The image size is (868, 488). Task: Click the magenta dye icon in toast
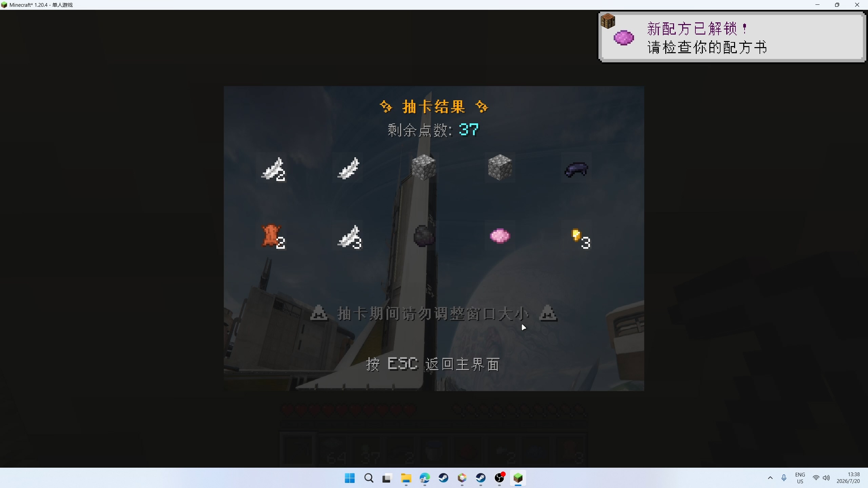tap(624, 38)
